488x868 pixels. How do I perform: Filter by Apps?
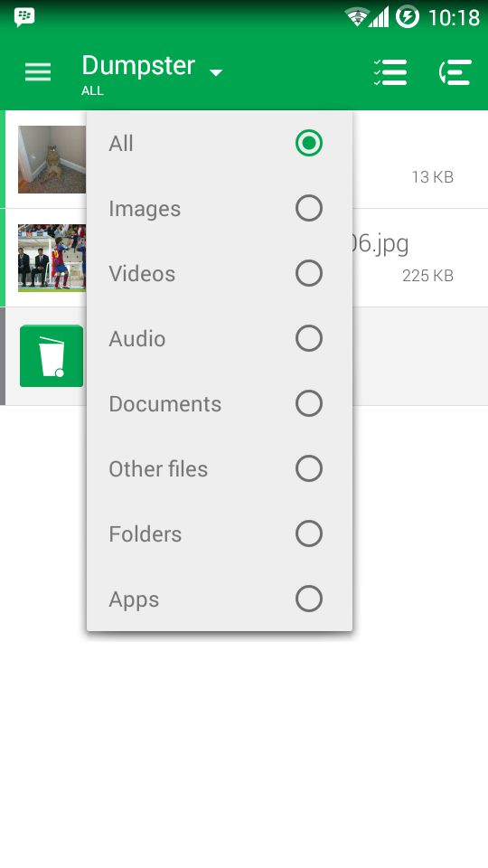(219, 599)
